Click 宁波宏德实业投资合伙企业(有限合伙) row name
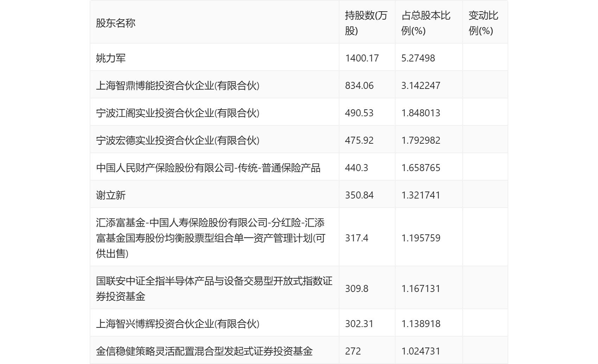The height and width of the screenshot is (364, 598). point(178,140)
